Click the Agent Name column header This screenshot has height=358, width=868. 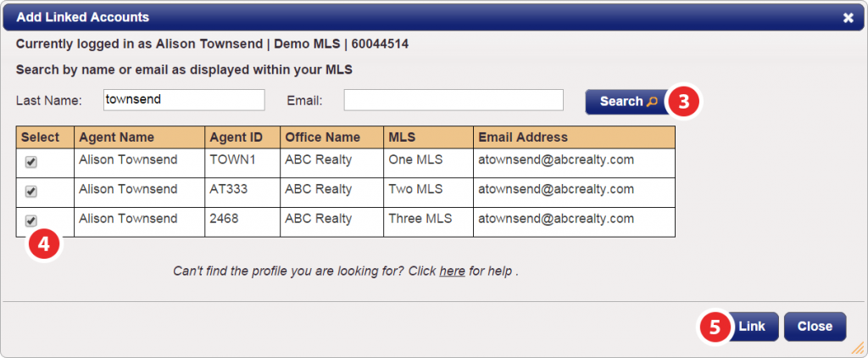point(140,137)
